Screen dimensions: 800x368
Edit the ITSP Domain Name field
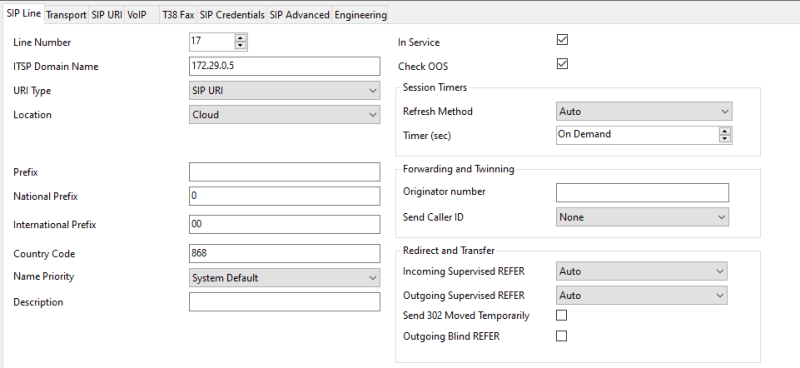tap(285, 66)
